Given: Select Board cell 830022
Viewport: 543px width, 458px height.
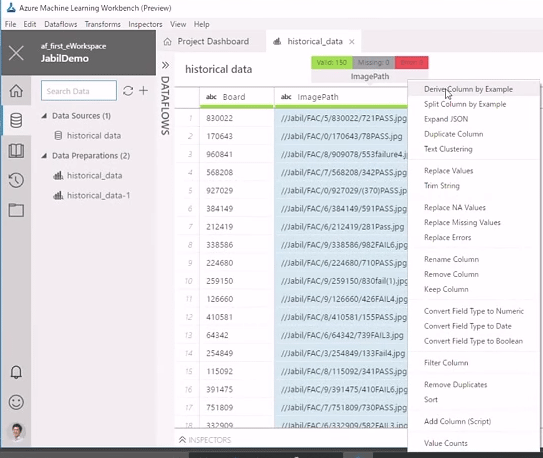Looking at the screenshot, I should pyautogui.click(x=237, y=118).
